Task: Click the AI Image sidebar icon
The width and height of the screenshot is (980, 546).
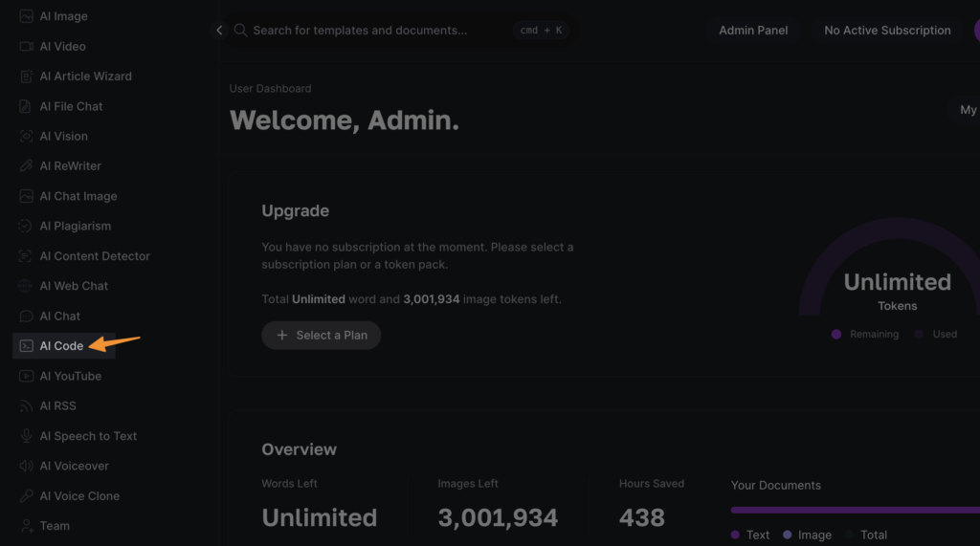Action: click(27, 16)
